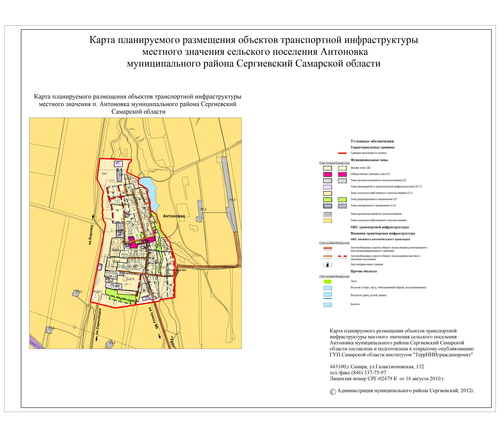Click the arrow below 'на Серноводск' label
Viewport: 504px width, 437px height.
pos(97,339)
